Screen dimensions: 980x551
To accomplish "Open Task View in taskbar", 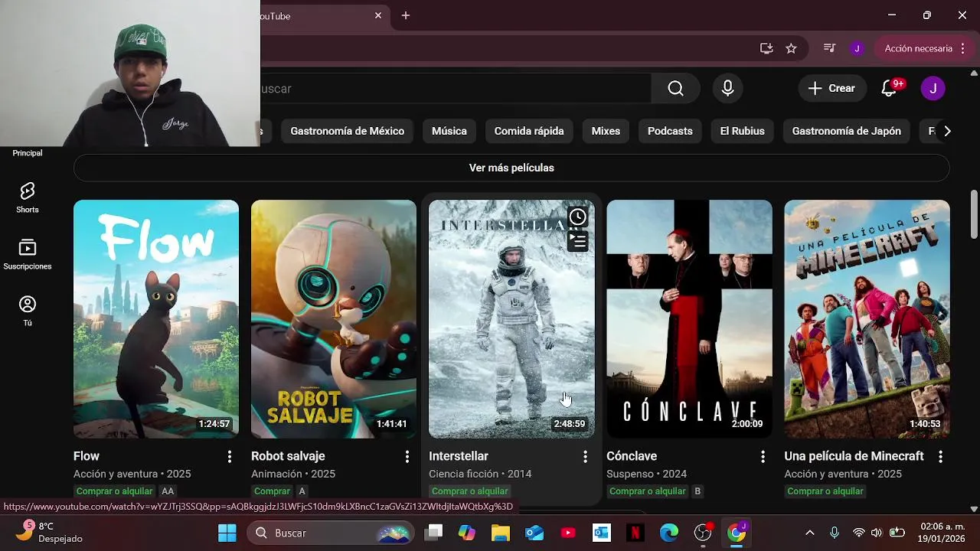I will tap(435, 533).
